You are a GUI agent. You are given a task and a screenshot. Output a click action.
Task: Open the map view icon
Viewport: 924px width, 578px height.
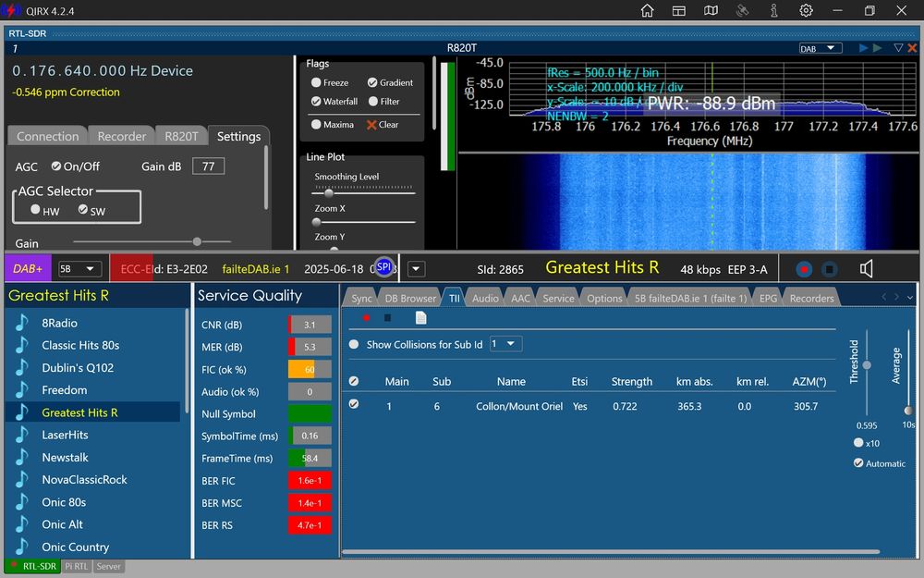[711, 10]
